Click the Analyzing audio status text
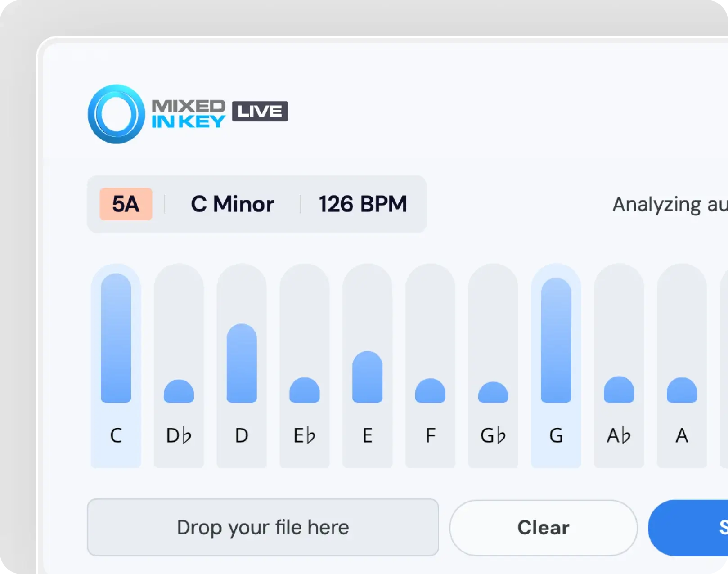Image resolution: width=728 pixels, height=574 pixels. point(669,205)
